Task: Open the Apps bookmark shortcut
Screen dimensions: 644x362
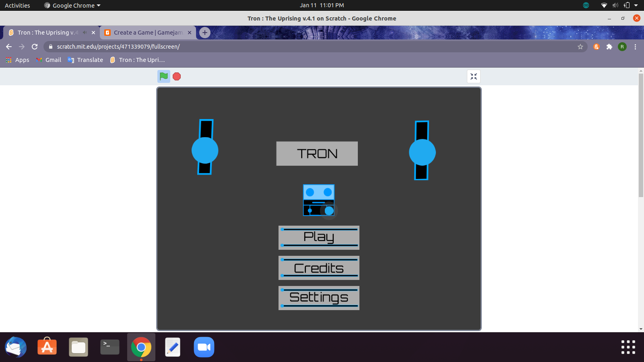Action: 17,60
